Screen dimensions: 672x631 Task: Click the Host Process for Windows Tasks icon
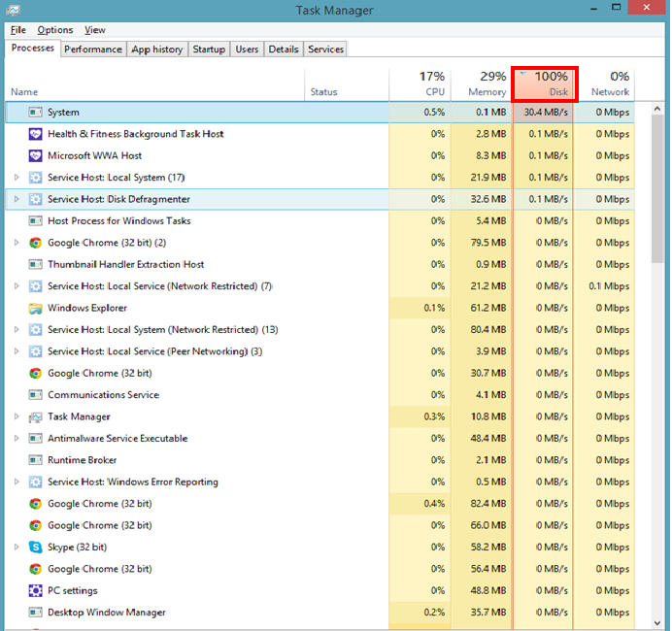(35, 221)
